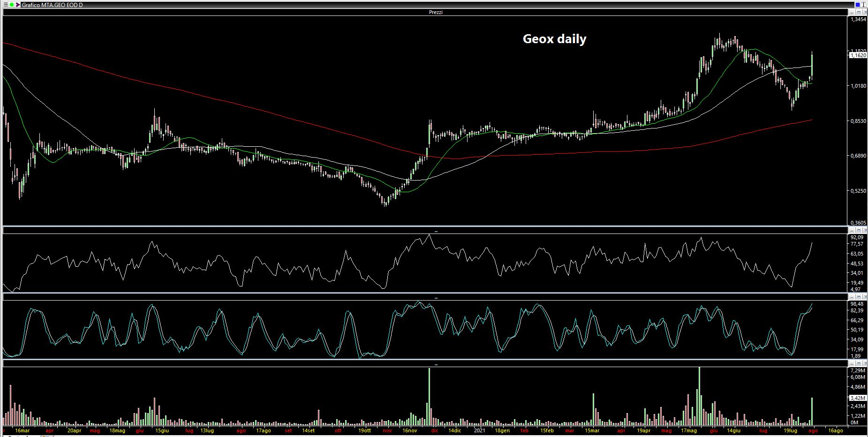
Task: Click the 15mar date on time axis
Action: [x=592, y=430]
